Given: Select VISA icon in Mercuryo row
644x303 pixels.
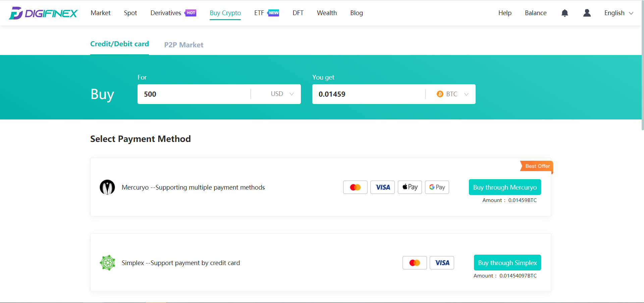Looking at the screenshot, I should click(382, 187).
